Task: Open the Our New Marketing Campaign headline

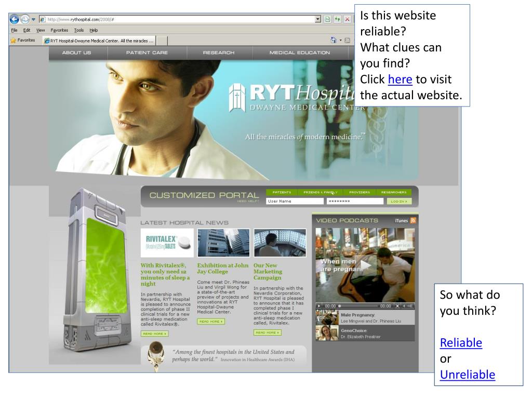Action: pos(268,271)
